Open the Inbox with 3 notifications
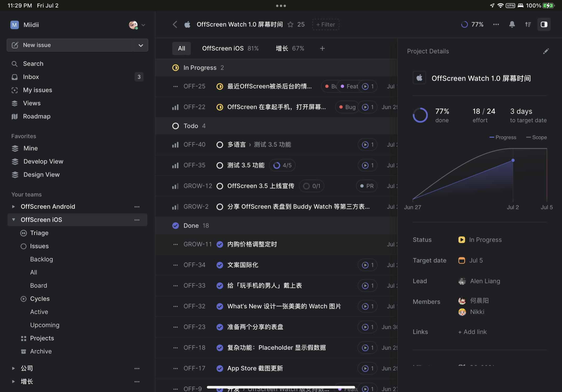 (x=31, y=77)
